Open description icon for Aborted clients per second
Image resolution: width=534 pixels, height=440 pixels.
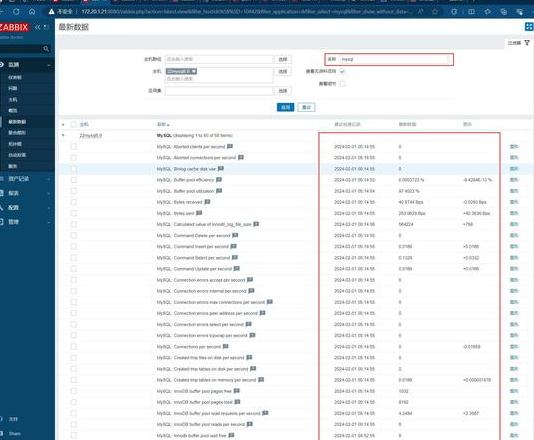(230, 146)
